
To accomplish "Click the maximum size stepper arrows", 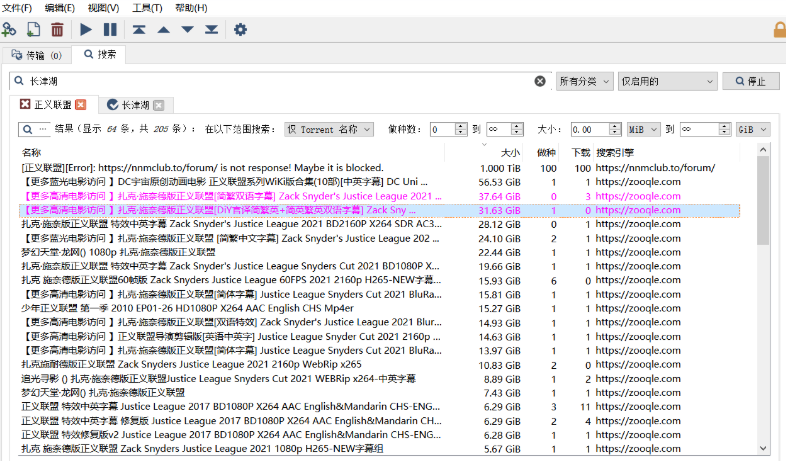I will click(x=724, y=129).
